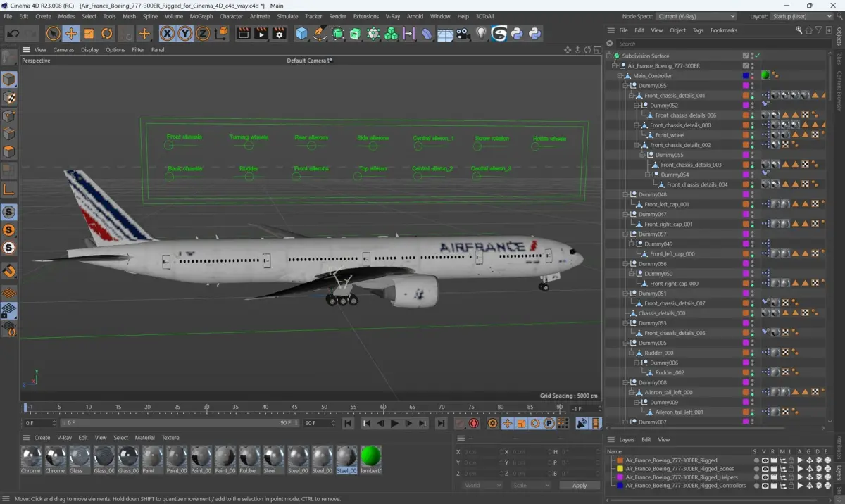
Task: Toggle Autokeying red circle button
Action: 474,423
